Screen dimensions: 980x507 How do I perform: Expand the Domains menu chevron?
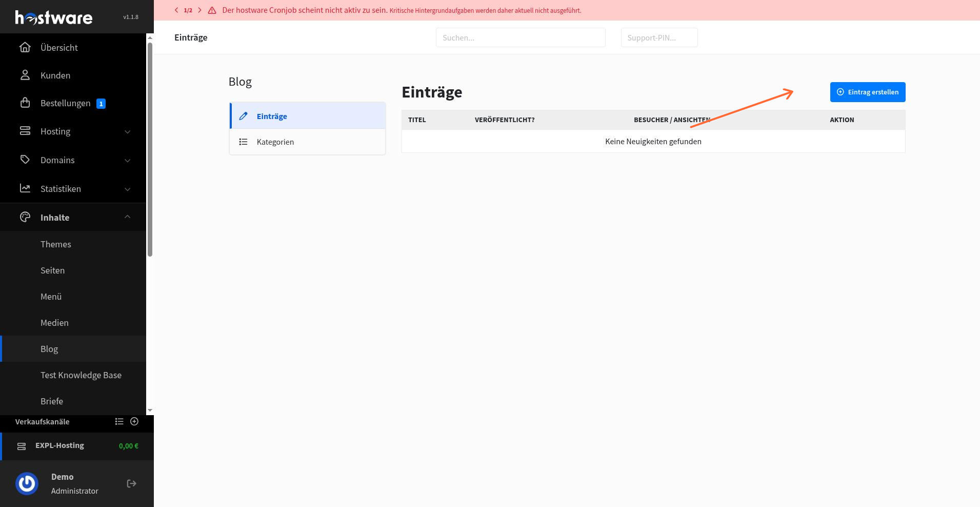127,161
